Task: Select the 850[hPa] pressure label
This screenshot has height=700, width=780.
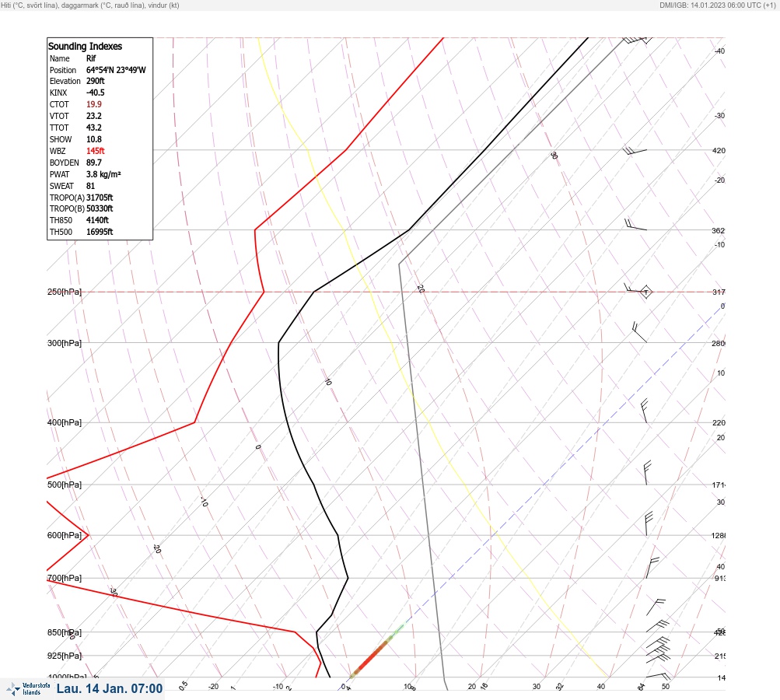Action: tap(65, 632)
